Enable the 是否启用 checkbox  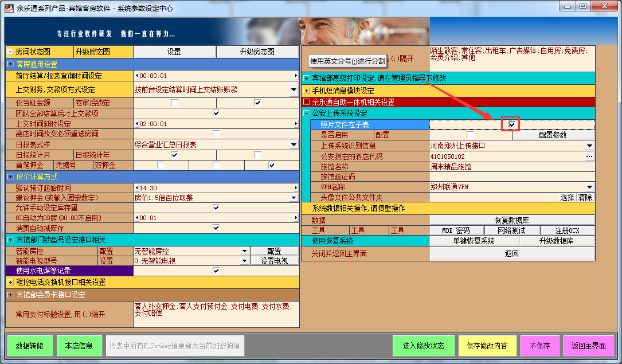click(470, 135)
